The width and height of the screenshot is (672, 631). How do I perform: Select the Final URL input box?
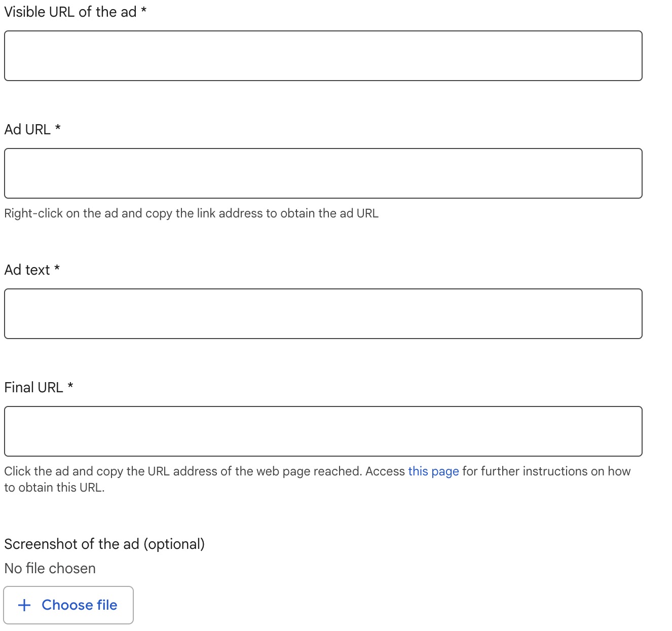323,431
